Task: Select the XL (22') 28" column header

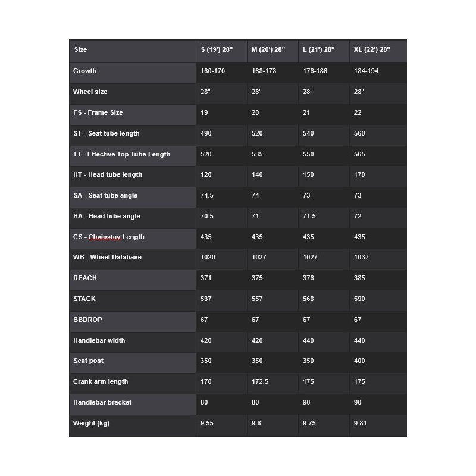Action: click(371, 49)
